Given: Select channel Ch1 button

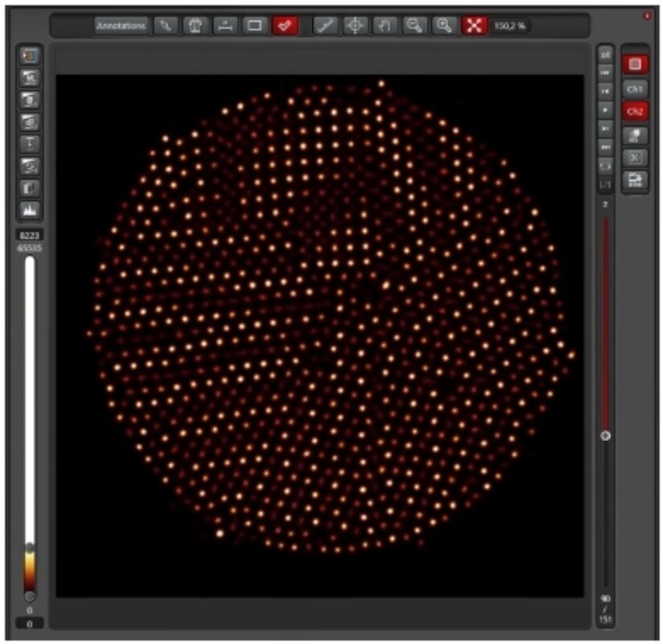Looking at the screenshot, I should 635,88.
